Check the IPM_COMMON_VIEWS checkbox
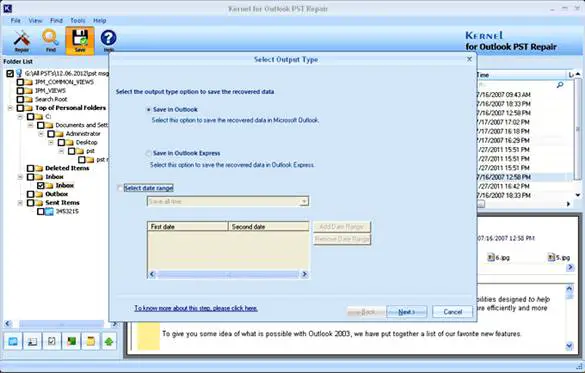 pyautogui.click(x=20, y=82)
